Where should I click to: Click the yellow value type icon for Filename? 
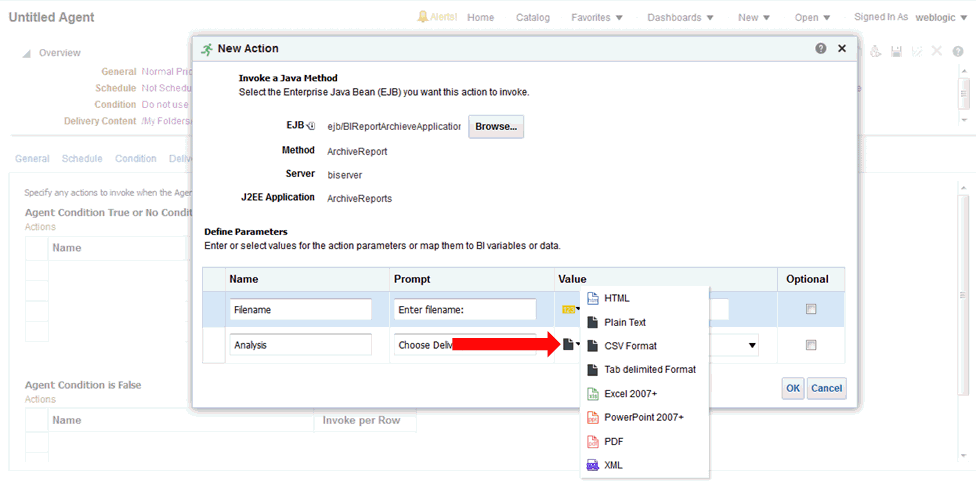(568, 309)
